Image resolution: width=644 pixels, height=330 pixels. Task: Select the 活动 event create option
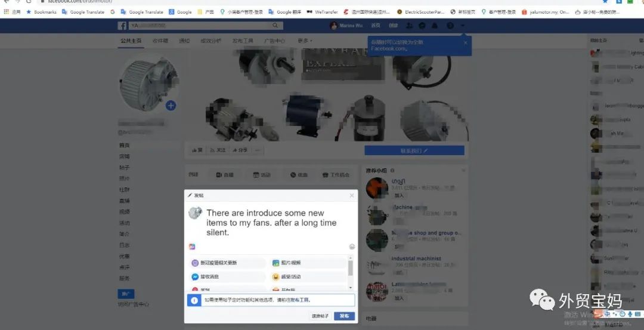262,175
